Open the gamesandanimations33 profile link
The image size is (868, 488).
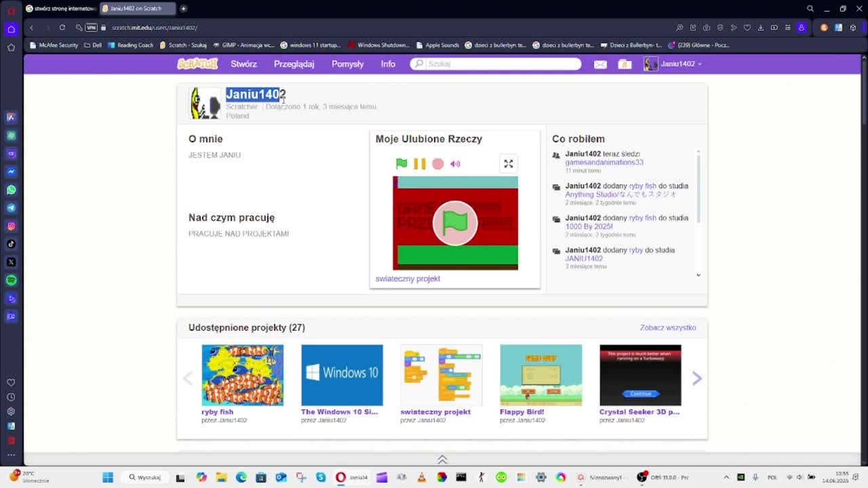coord(604,163)
